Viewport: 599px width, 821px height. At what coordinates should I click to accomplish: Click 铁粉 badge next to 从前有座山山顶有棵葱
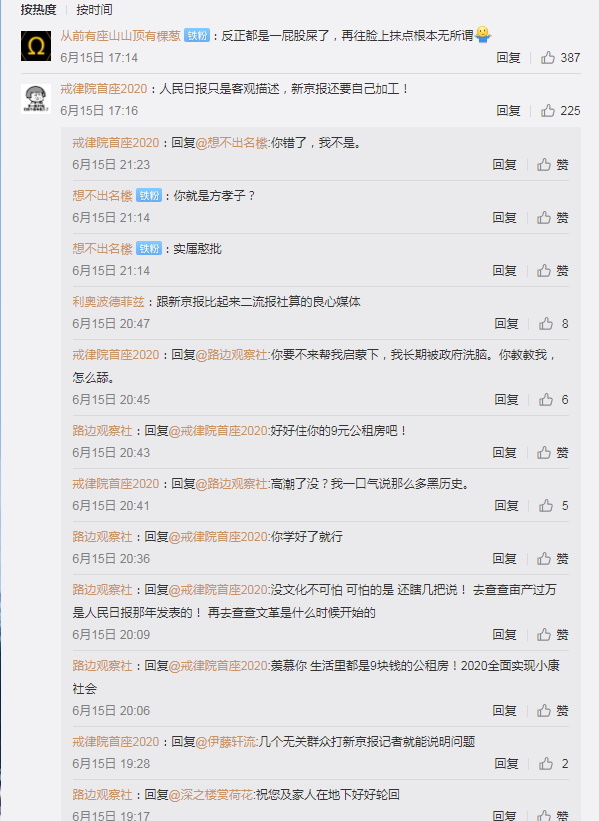tap(197, 36)
